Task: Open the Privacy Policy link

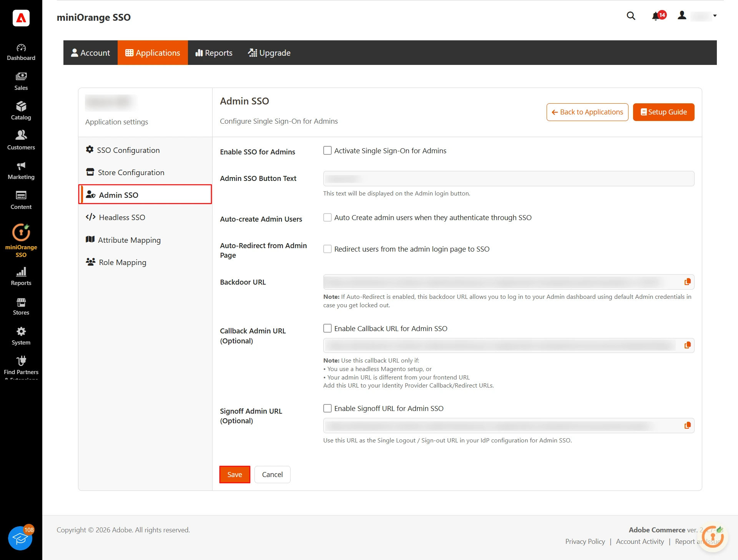Action: tap(585, 542)
